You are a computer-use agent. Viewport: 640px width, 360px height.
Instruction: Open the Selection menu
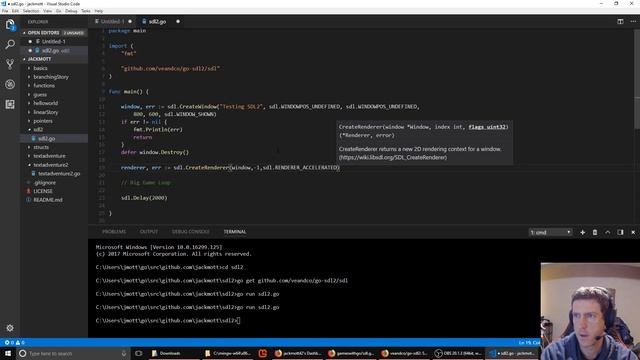click(x=31, y=11)
